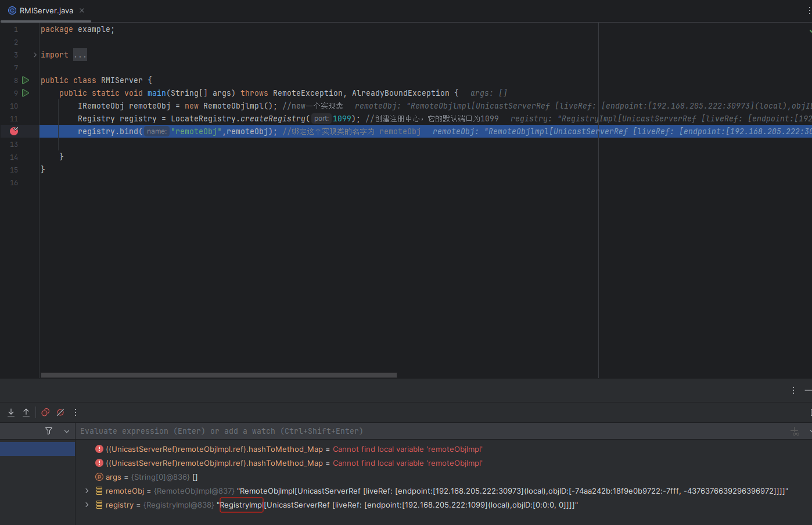Open View Breakpoints dialog
812x525 pixels.
(45, 412)
